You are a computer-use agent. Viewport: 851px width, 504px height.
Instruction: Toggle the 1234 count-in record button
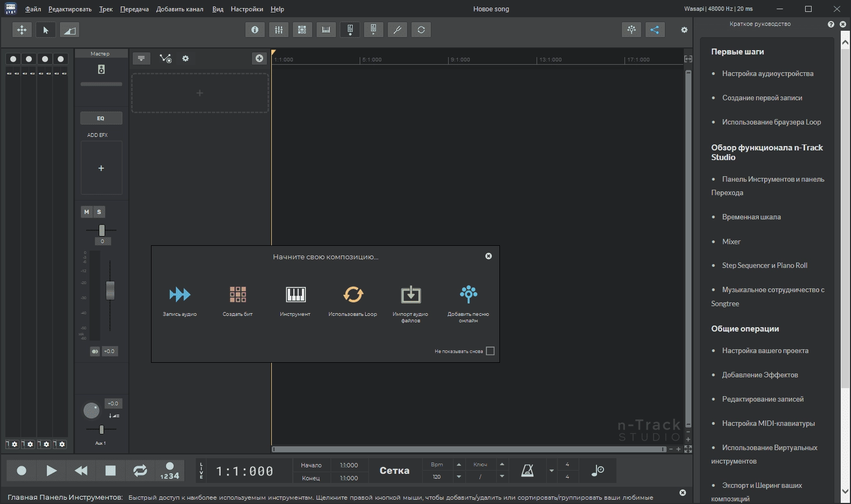pyautogui.click(x=170, y=471)
